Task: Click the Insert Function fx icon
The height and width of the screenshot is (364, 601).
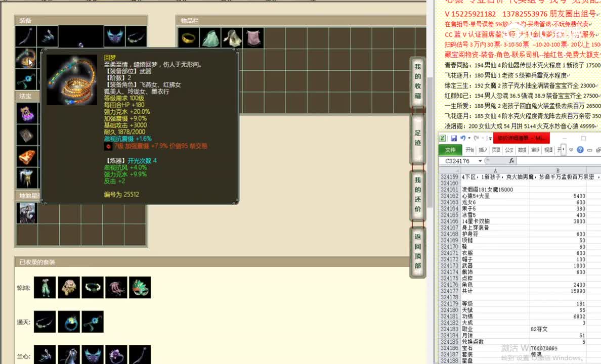Action: pos(512,161)
